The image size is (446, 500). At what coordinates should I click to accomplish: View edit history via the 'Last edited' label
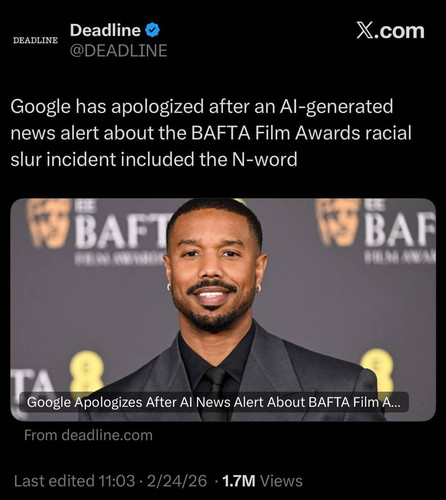pos(54,481)
